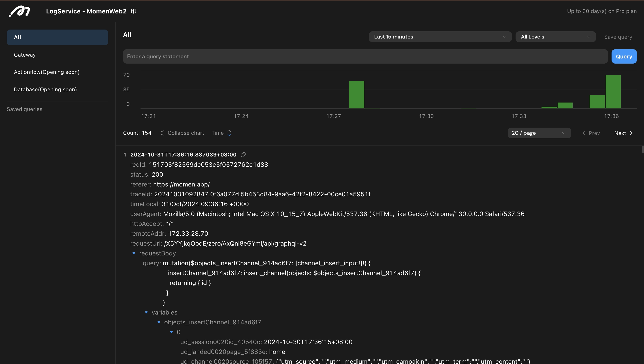
Task: Click Collapse chart label
Action: (186, 133)
